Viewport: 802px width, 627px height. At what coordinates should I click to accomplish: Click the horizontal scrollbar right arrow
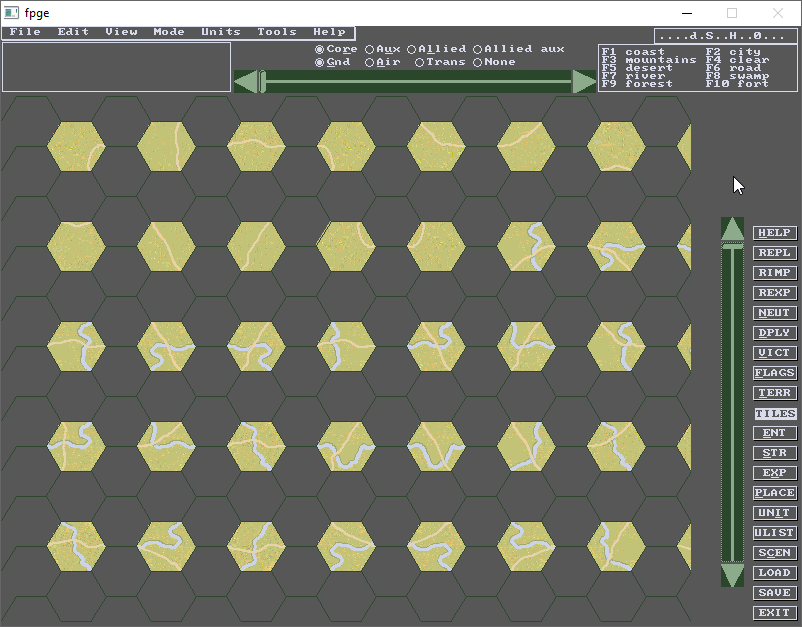click(584, 82)
